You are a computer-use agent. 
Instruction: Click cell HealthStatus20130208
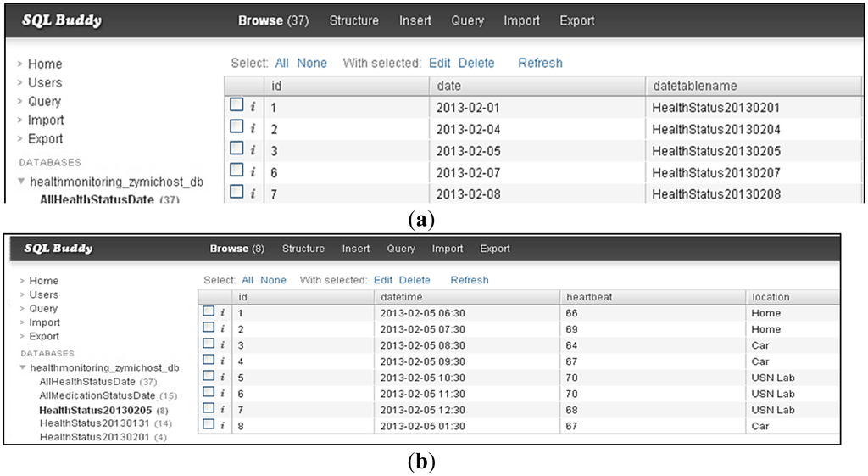pos(716,194)
